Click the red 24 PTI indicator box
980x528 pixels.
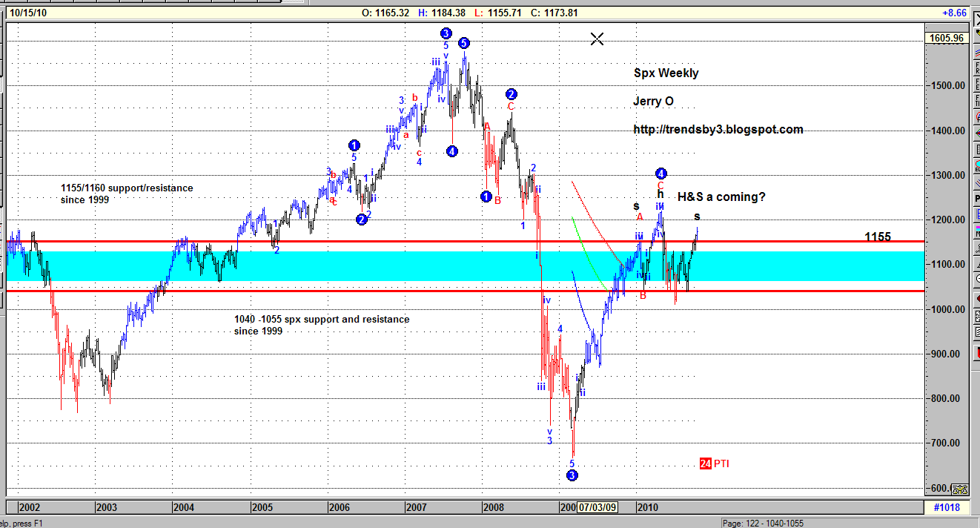[706, 463]
